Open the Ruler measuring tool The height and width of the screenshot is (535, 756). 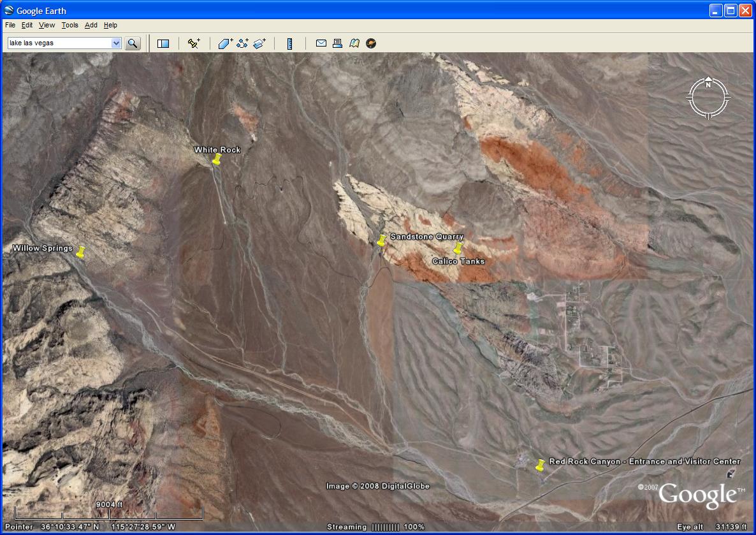click(x=289, y=43)
